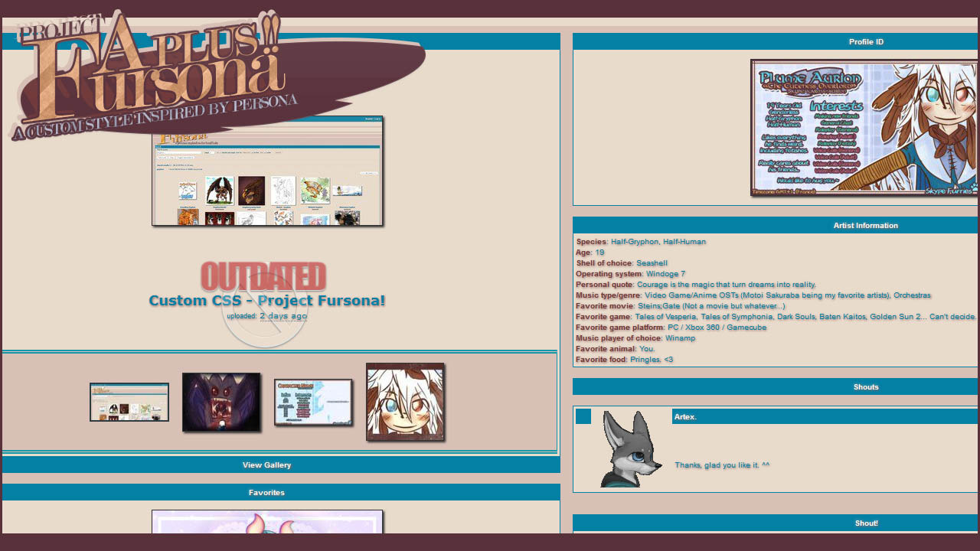Open the Plume Aurion profile ID banner
This screenshot has width=980, height=551.
(864, 128)
